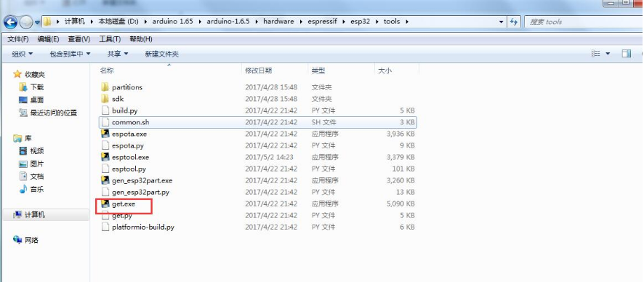Open the 编辑(E) menu
The width and height of the screenshot is (644, 282).
click(x=49, y=39)
